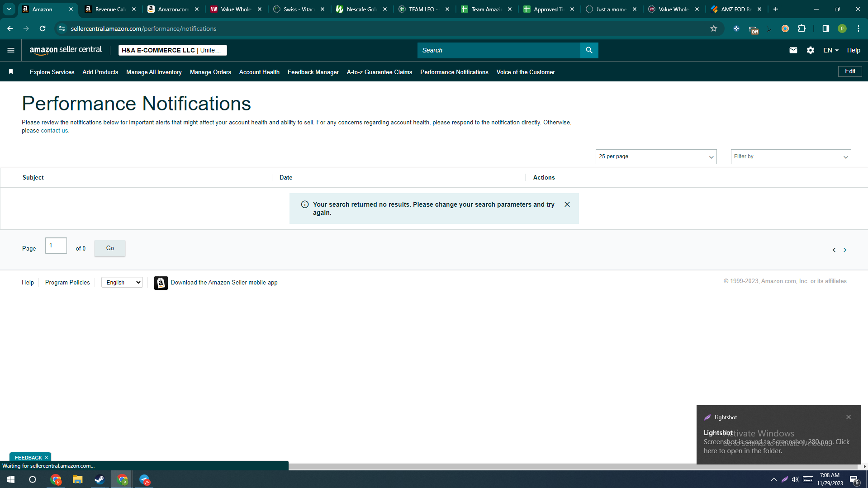
Task: View site information icon
Action: (62, 28)
